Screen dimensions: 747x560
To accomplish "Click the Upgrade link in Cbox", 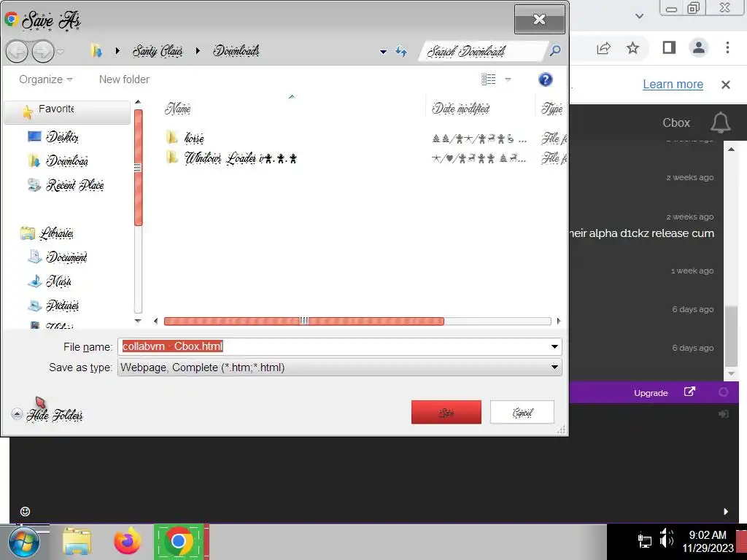I will pyautogui.click(x=651, y=393).
